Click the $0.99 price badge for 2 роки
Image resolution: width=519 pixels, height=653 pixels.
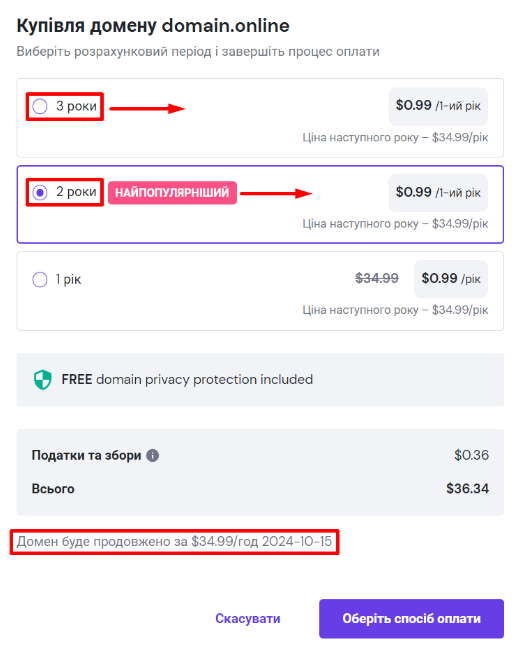coord(438,192)
